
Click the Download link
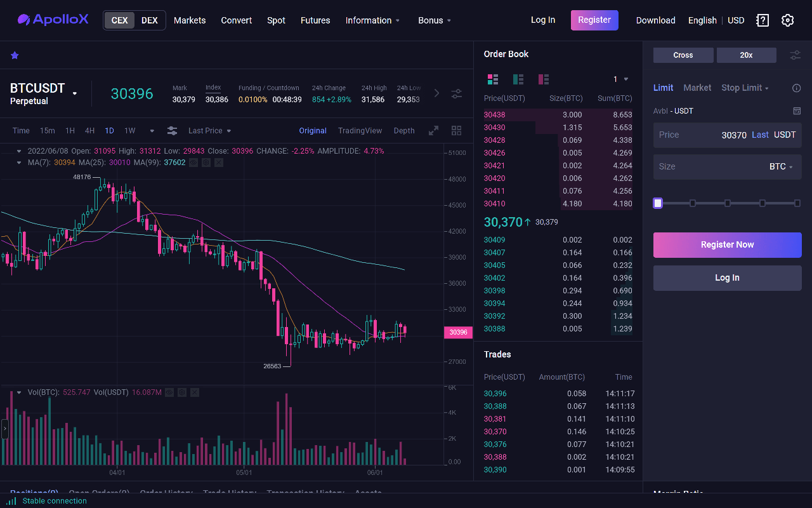(x=655, y=20)
